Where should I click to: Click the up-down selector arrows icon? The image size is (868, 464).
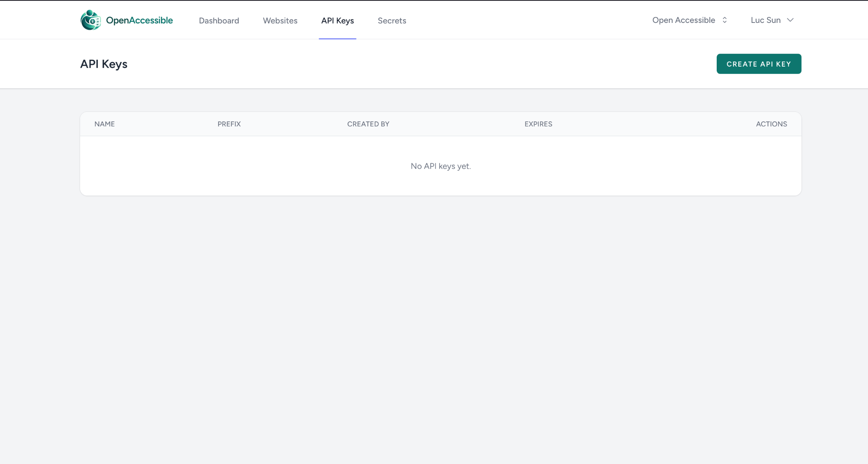pyautogui.click(x=725, y=20)
